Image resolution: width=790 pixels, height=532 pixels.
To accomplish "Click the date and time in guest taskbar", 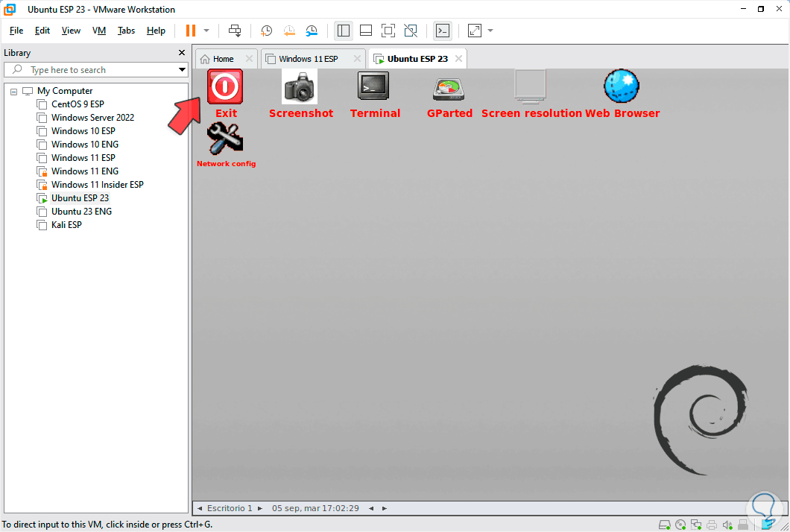I will pos(315,508).
